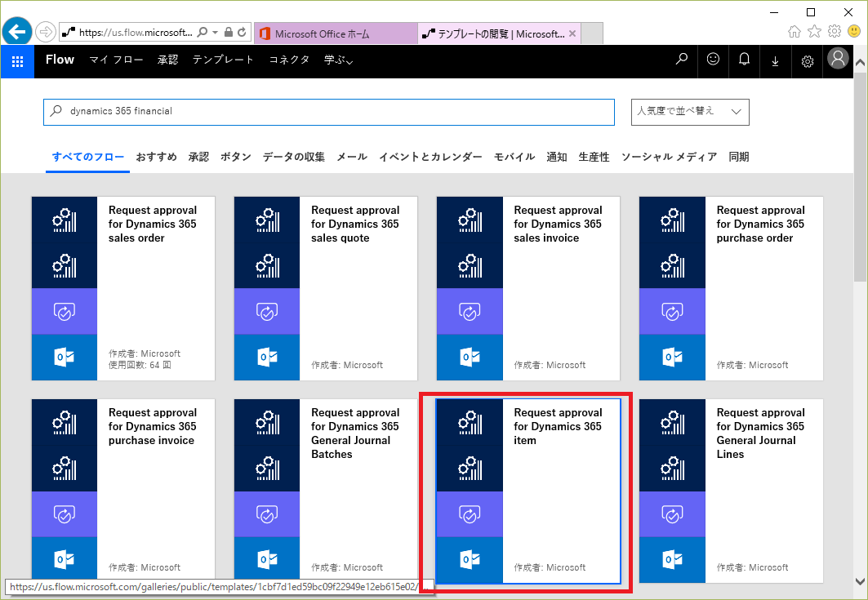868x600 pixels.
Task: Click approval icon on purchase invoice card
Action: tap(65, 513)
